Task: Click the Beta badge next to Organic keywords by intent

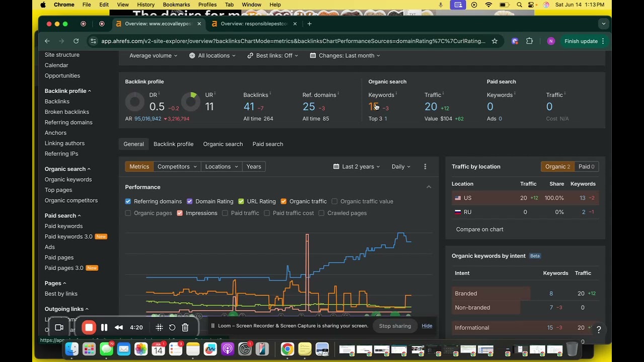Action: (x=535, y=256)
